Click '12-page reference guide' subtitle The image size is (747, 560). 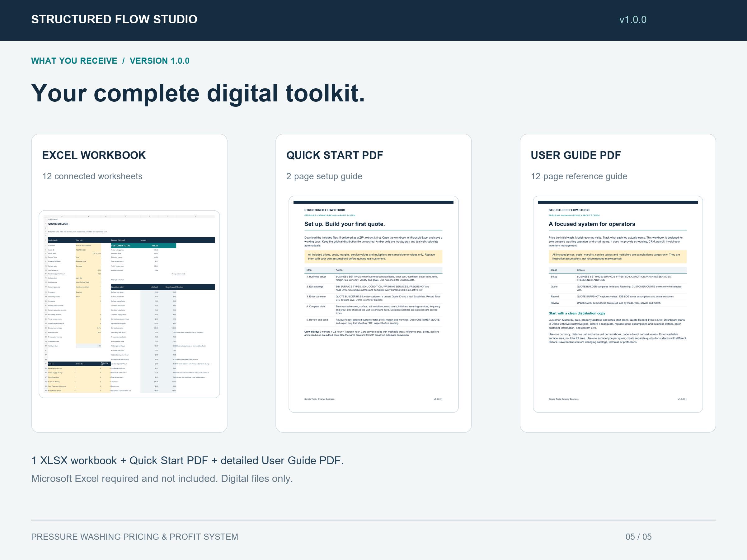point(579,176)
